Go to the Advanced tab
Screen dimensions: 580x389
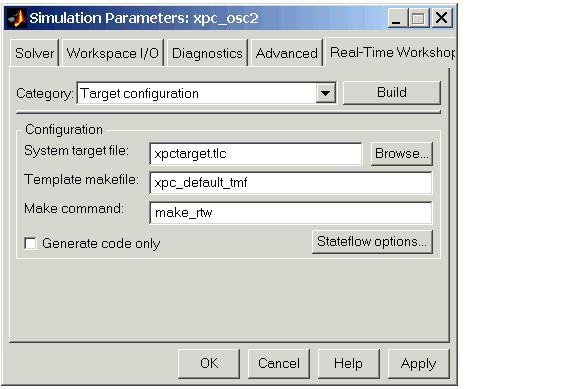287,53
